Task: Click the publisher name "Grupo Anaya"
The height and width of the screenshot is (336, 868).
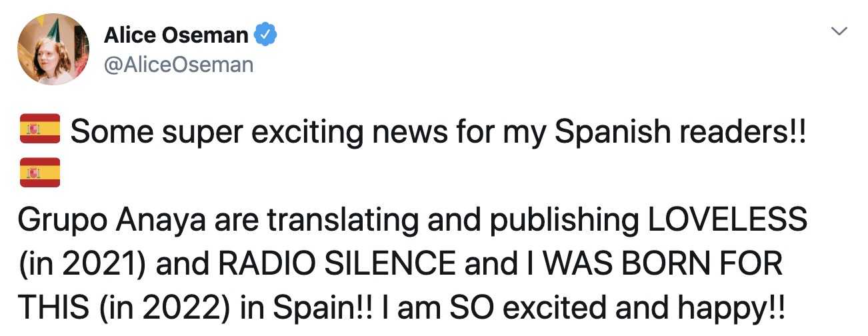Action: [101, 219]
